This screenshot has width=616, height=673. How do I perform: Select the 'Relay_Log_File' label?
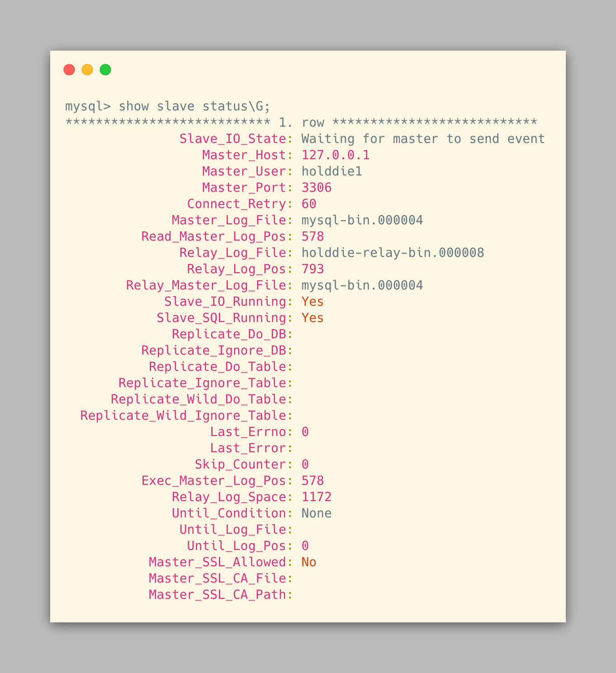coord(233,253)
